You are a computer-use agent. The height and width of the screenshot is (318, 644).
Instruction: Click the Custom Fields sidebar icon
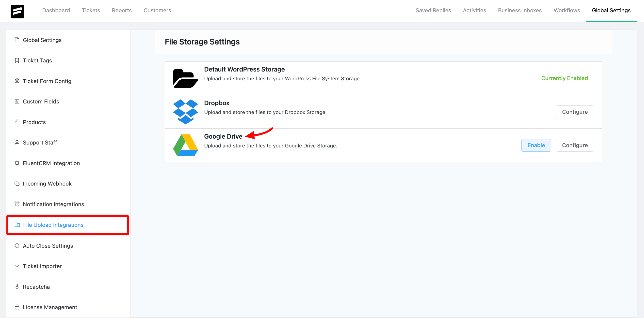point(17,101)
